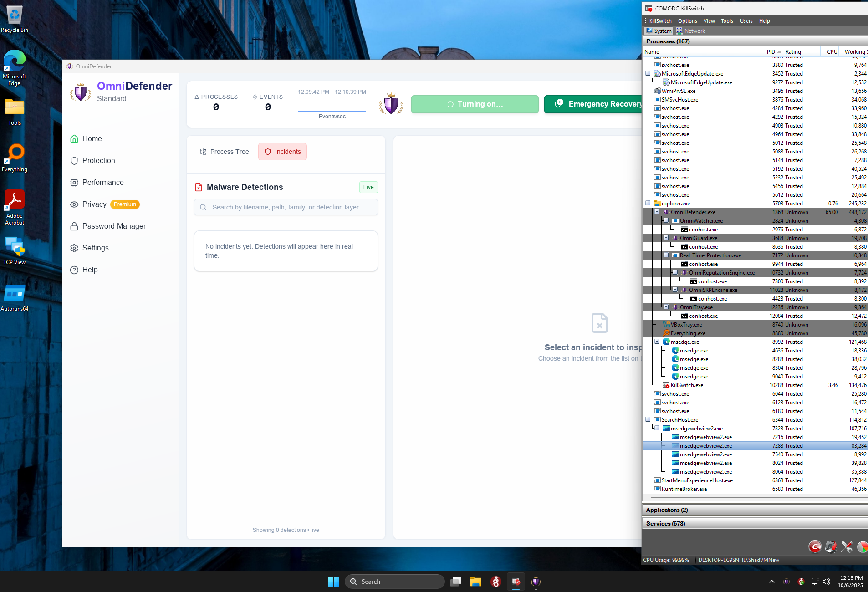Select KillSwitch.exe process row
This screenshot has width=868, height=592.
tap(755, 385)
